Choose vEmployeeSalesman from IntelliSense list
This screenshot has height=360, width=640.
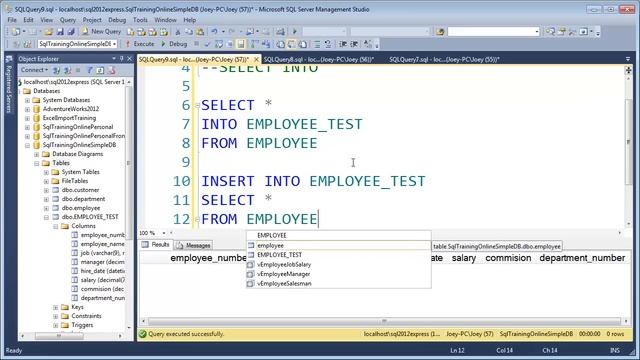coord(338,283)
